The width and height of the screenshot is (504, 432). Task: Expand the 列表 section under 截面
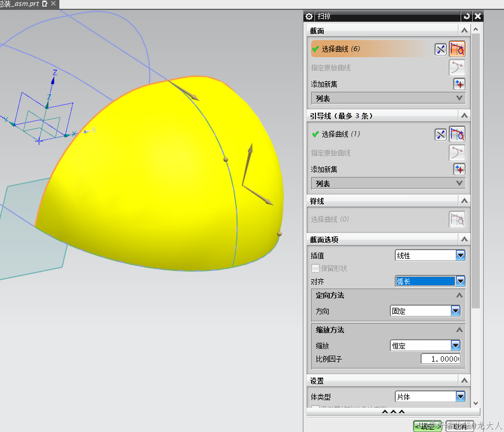pos(388,98)
